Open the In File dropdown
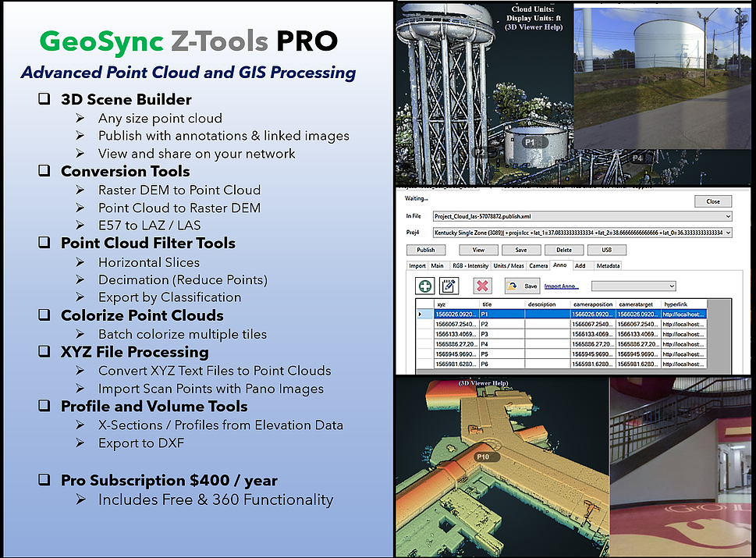The width and height of the screenshot is (756, 558). point(728,216)
